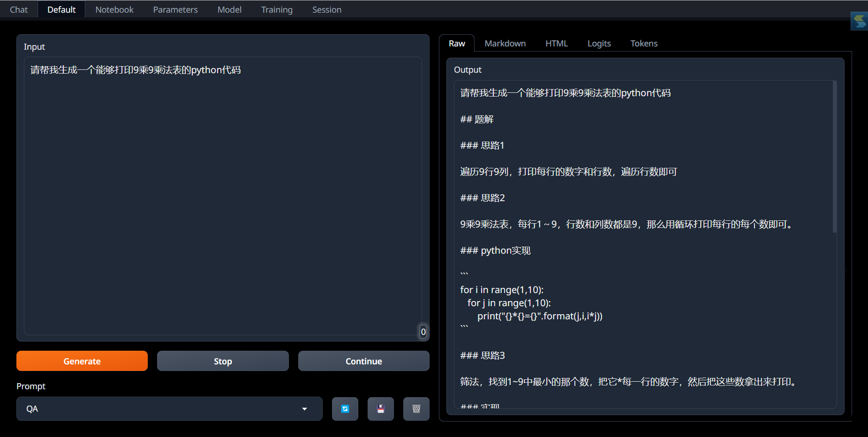Click the dropdown arrow in Prompt selector
Viewport: 868px width, 437px height.
[x=304, y=409]
